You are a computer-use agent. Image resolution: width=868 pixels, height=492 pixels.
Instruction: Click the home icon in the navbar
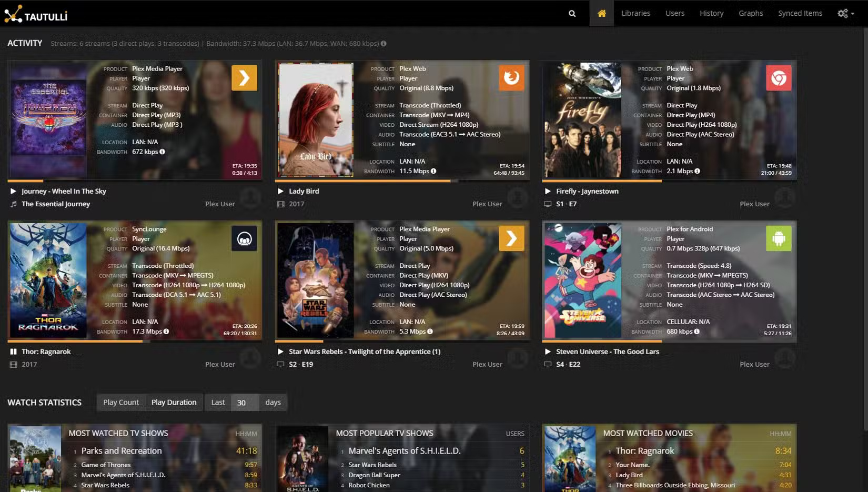pyautogui.click(x=601, y=13)
